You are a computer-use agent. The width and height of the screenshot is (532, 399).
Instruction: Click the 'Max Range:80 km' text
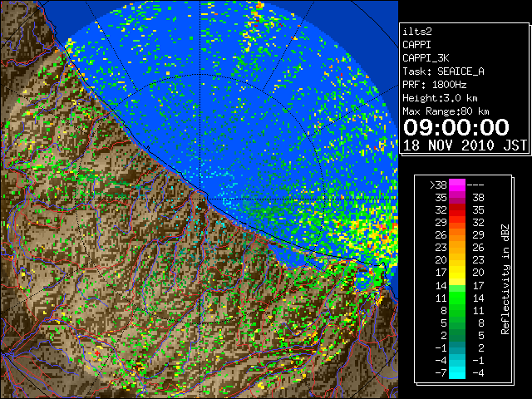pyautogui.click(x=446, y=111)
